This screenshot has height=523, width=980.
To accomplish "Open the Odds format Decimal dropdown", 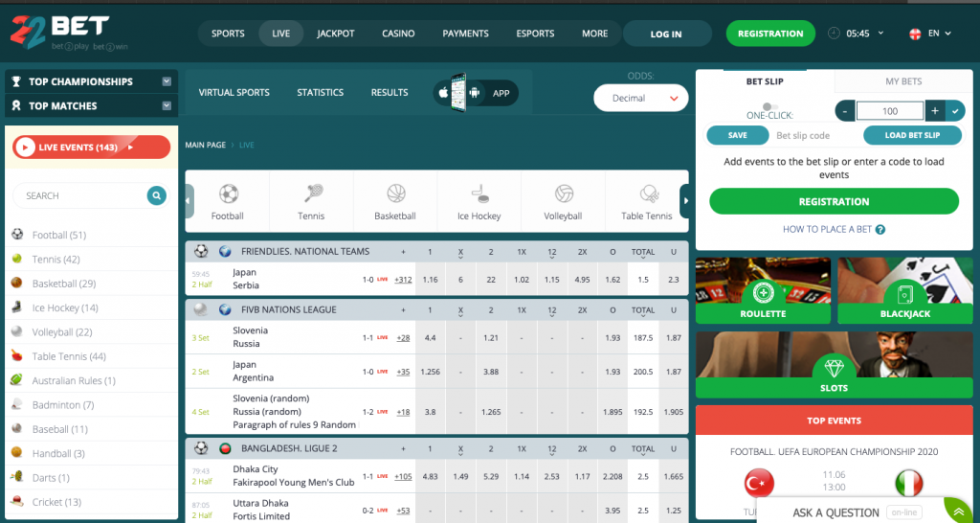I will 640,99.
